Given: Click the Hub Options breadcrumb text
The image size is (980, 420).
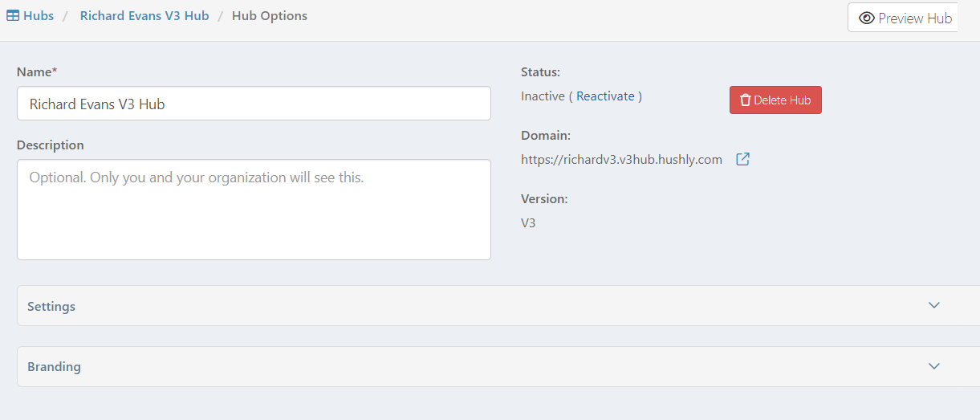Looking at the screenshot, I should tap(270, 16).
